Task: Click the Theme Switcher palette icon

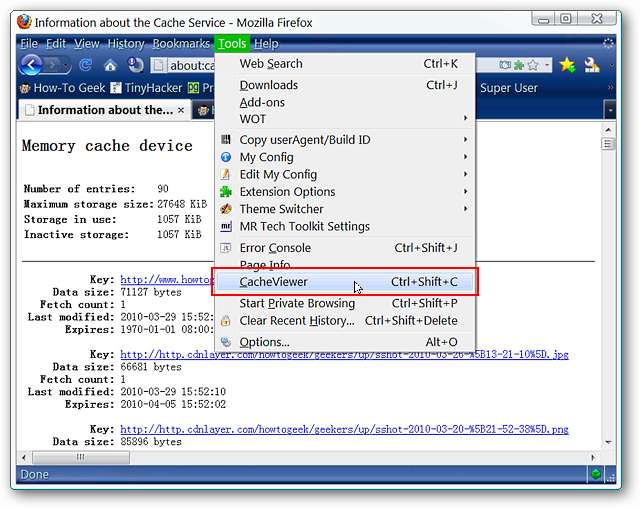Action: (x=226, y=209)
